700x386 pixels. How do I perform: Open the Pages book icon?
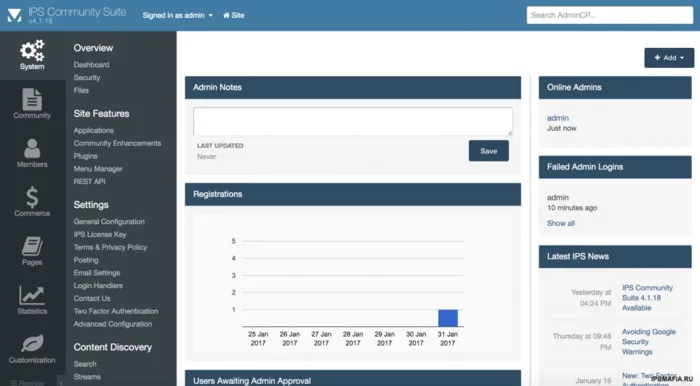[32, 246]
